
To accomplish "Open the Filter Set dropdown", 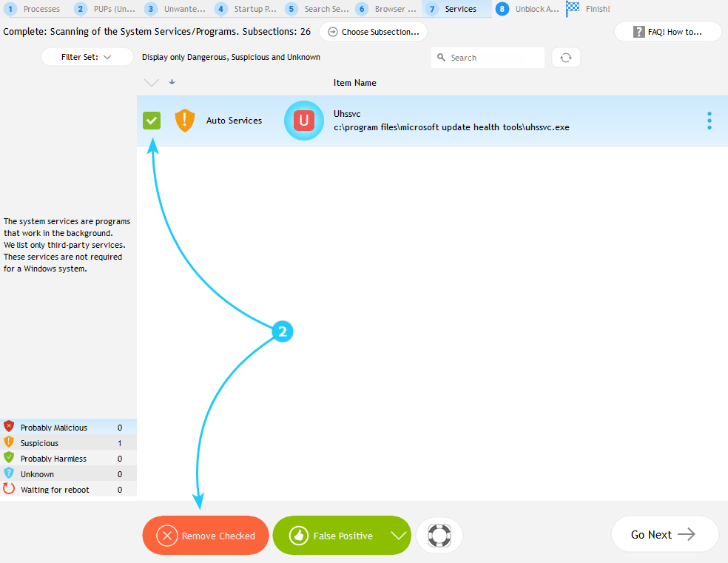I will 87,57.
